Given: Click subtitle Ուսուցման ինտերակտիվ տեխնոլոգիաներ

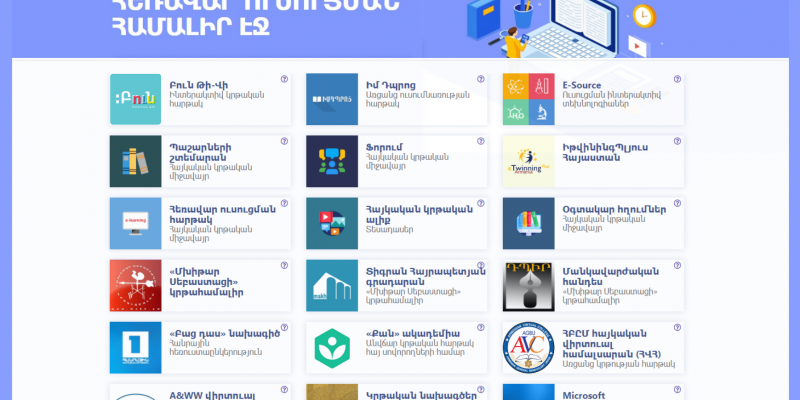Looking at the screenshot, I should 611,99.
